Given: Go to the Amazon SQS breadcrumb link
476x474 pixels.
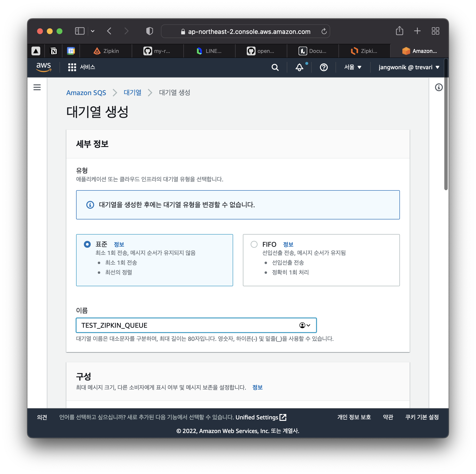Looking at the screenshot, I should (x=86, y=93).
